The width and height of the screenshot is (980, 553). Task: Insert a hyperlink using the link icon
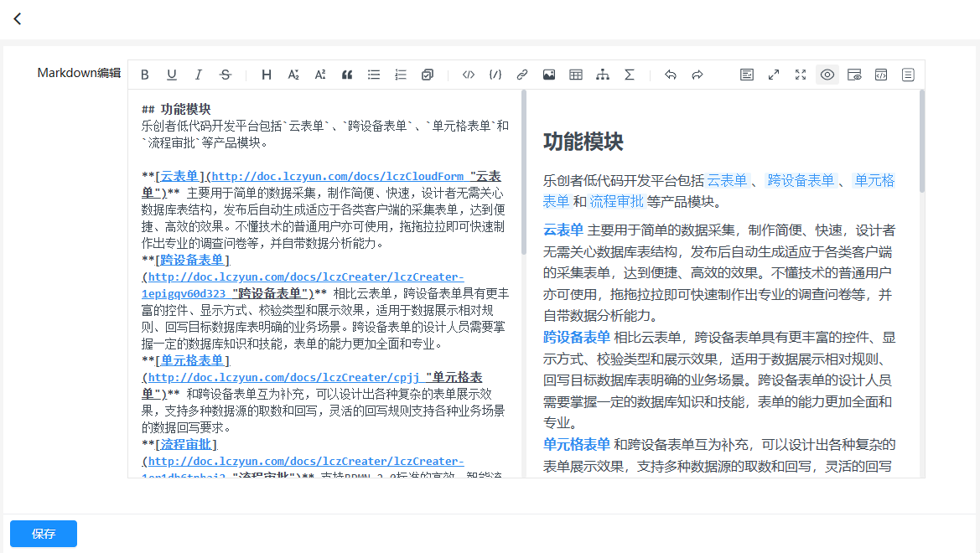click(x=522, y=75)
